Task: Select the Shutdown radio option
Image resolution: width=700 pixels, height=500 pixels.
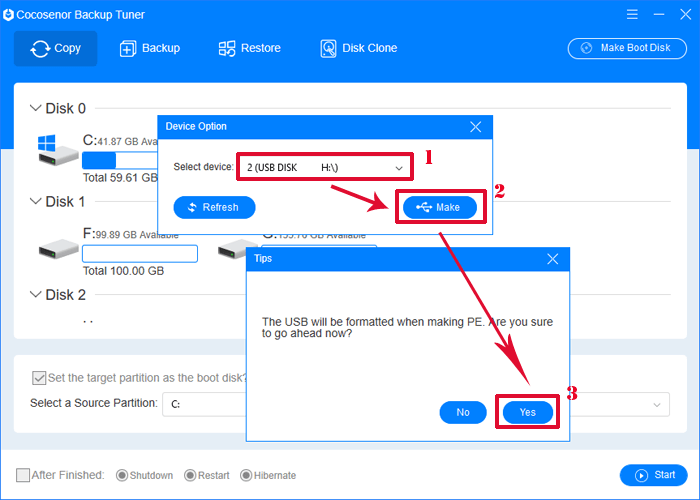Action: [121, 475]
